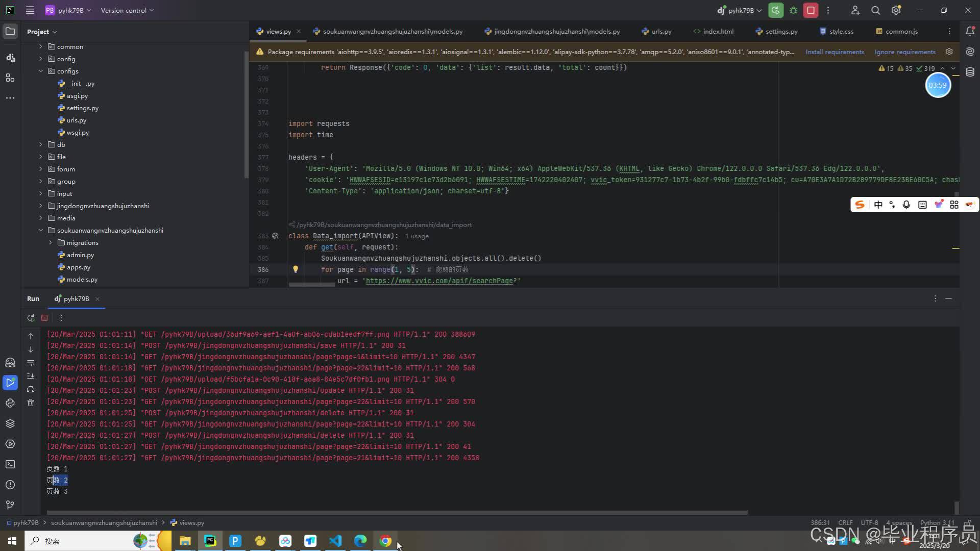Image resolution: width=980 pixels, height=551 pixels.
Task: Click the Debug bug icon
Action: pos(793,10)
